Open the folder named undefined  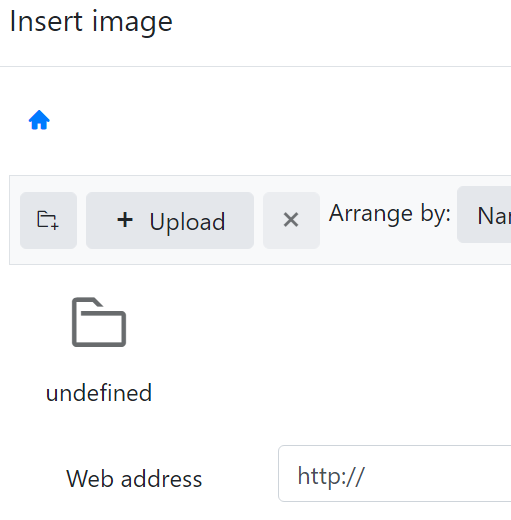(99, 350)
